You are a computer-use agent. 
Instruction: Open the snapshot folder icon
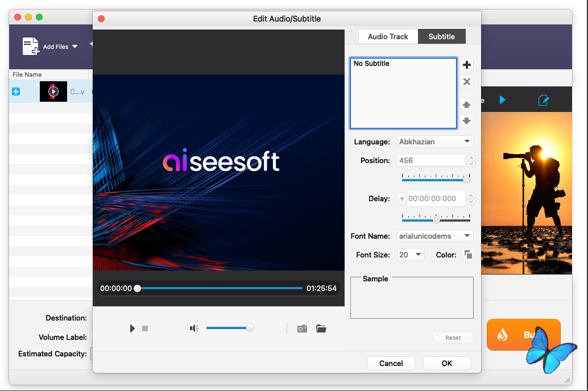321,328
